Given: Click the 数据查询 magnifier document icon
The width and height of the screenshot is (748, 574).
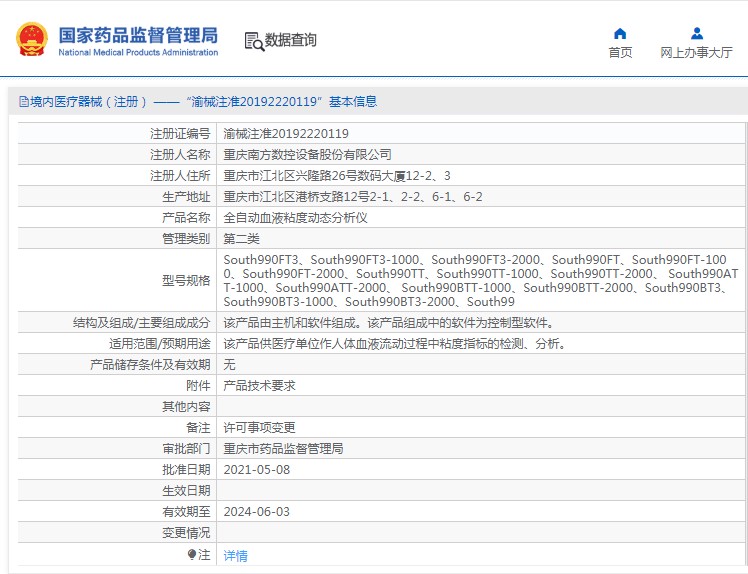Looking at the screenshot, I should coord(254,41).
